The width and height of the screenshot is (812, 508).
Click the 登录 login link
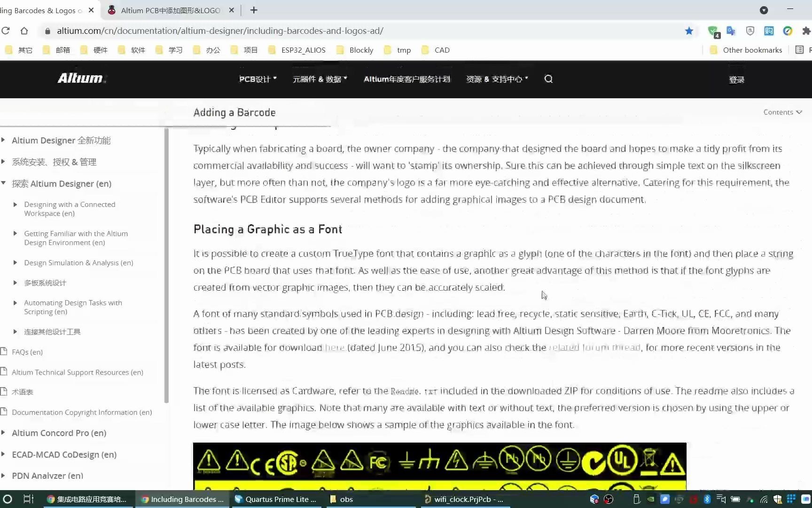(736, 79)
